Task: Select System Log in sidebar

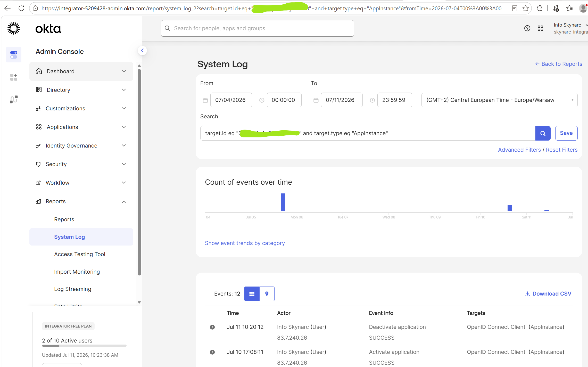Action: [81, 237]
